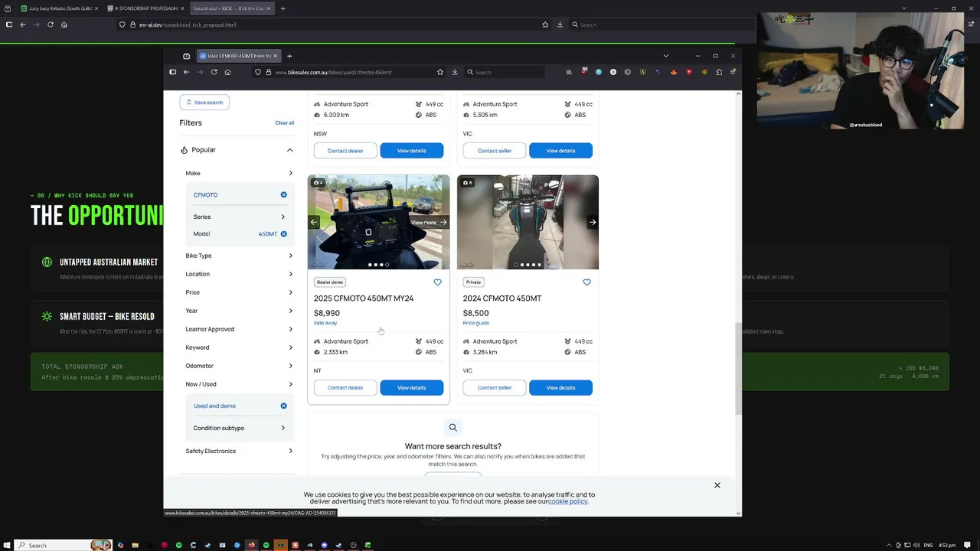
Task: Open Price guide link under $8,500
Action: (476, 323)
